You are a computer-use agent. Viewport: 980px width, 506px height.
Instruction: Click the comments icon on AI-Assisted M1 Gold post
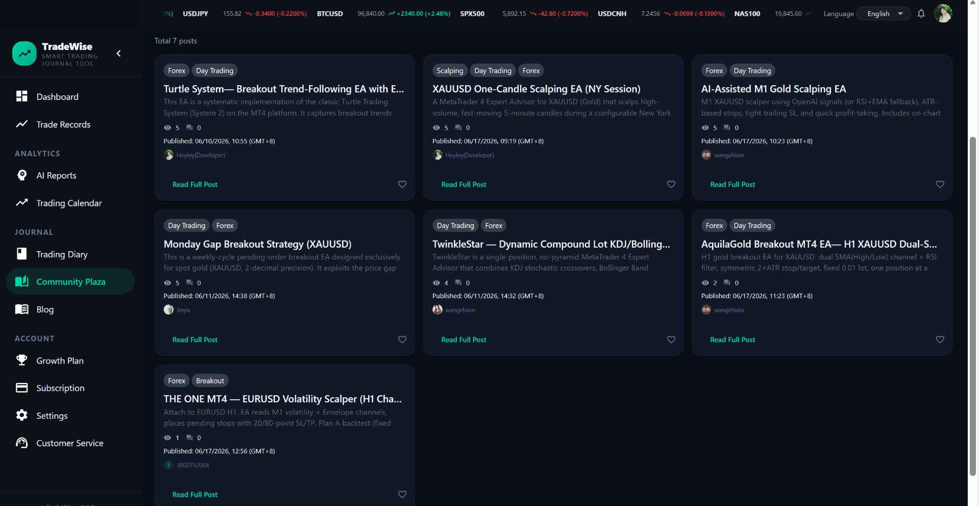[727, 128]
